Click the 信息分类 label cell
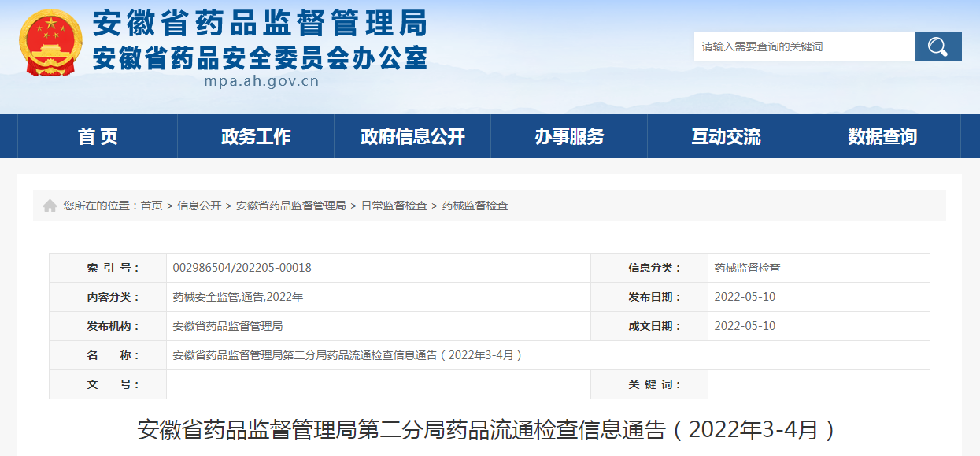This screenshot has width=980, height=456. (649, 268)
